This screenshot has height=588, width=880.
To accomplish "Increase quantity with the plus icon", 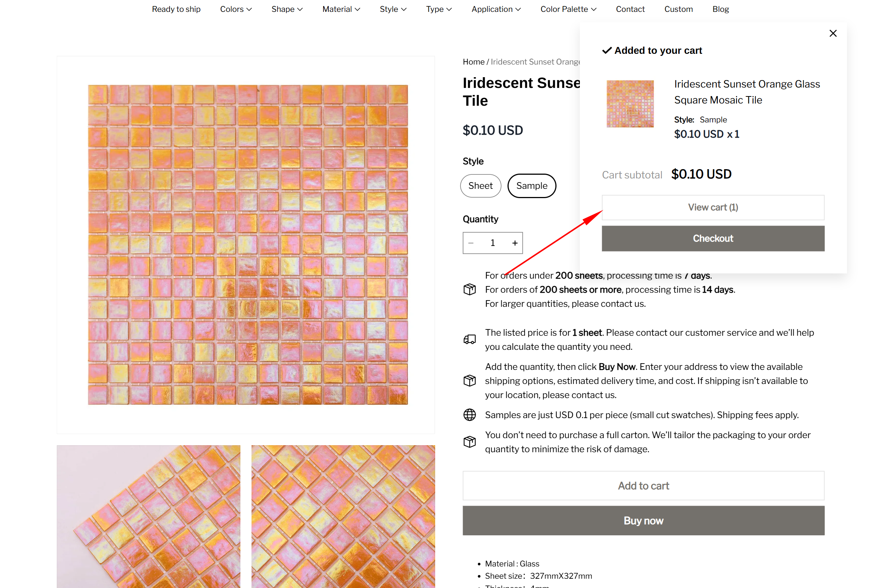I will (x=515, y=243).
